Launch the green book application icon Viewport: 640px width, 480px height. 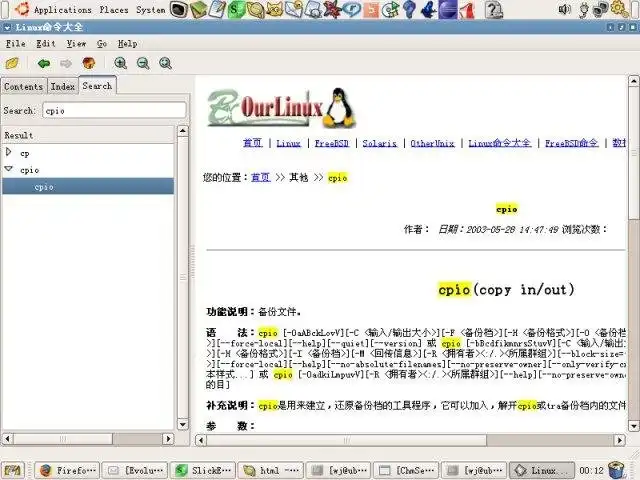[x=198, y=9]
